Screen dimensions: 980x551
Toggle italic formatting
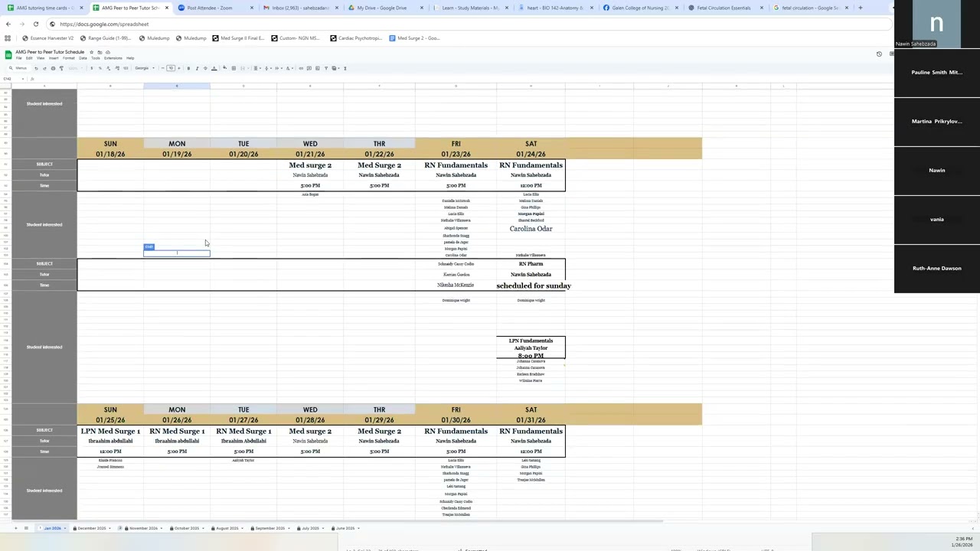[x=197, y=68]
